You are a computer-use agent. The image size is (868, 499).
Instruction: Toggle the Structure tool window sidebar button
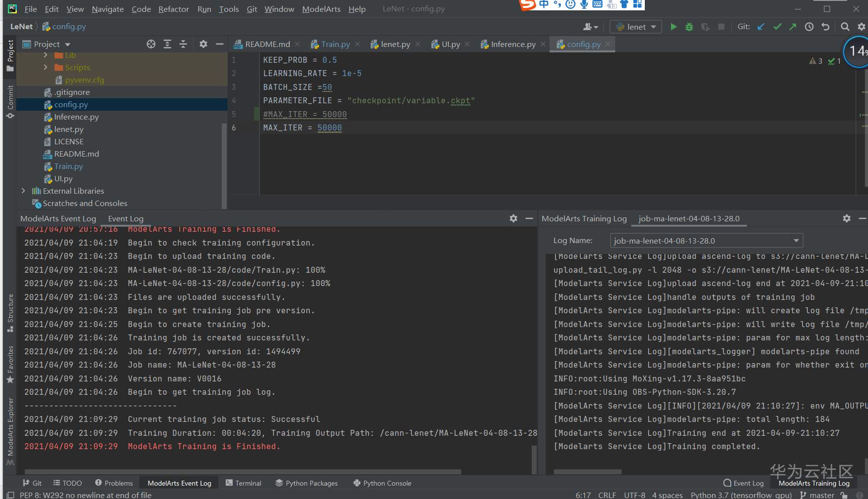(x=10, y=312)
